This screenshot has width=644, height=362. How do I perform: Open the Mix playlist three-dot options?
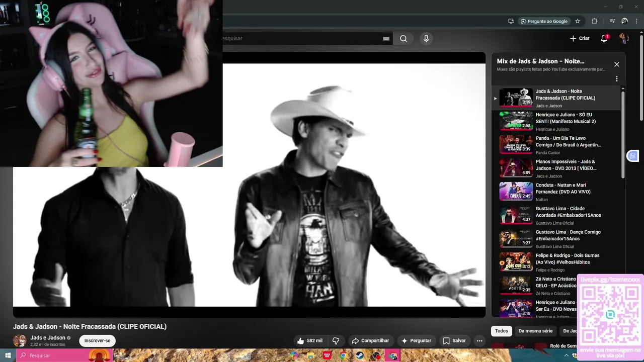point(617,79)
